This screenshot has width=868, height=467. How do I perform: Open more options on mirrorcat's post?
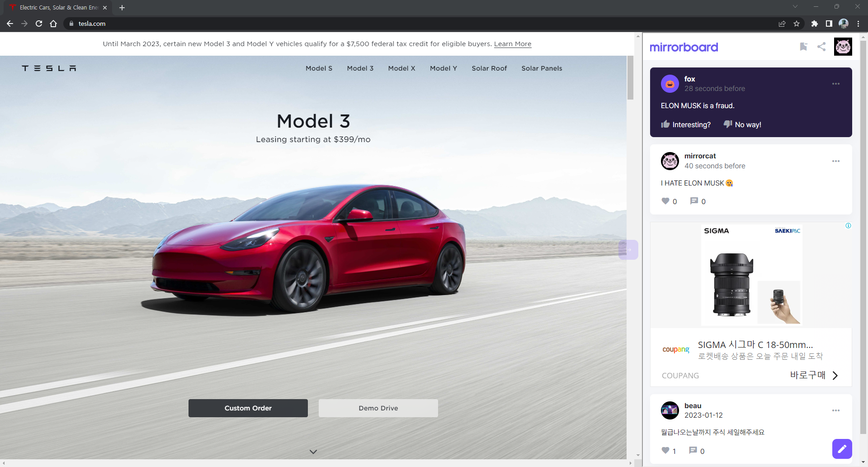pos(836,161)
